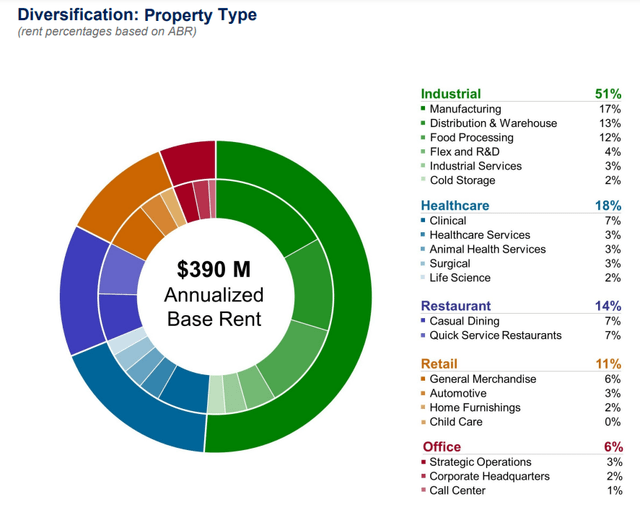640x507 pixels.
Task: Click the Retail 11% total
Action: [608, 364]
